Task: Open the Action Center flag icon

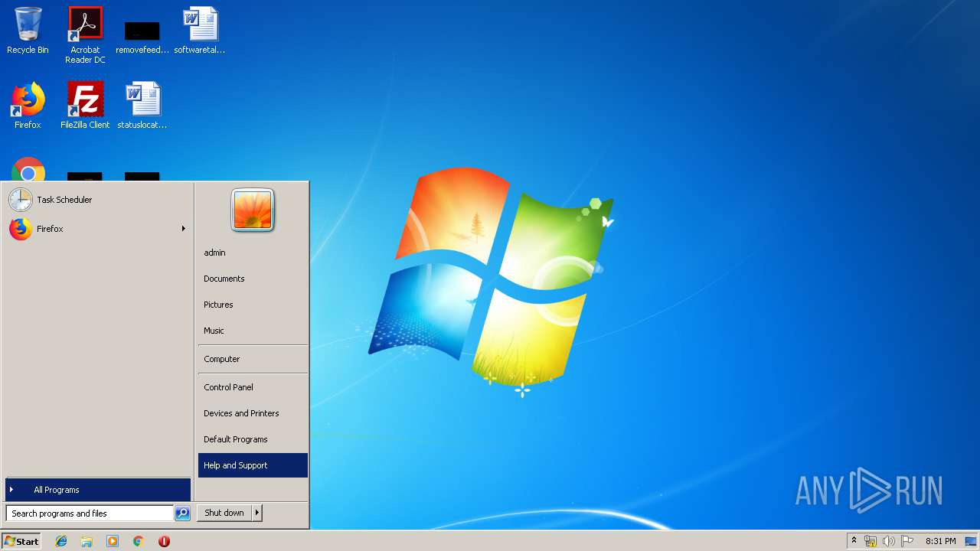Action: tap(906, 541)
